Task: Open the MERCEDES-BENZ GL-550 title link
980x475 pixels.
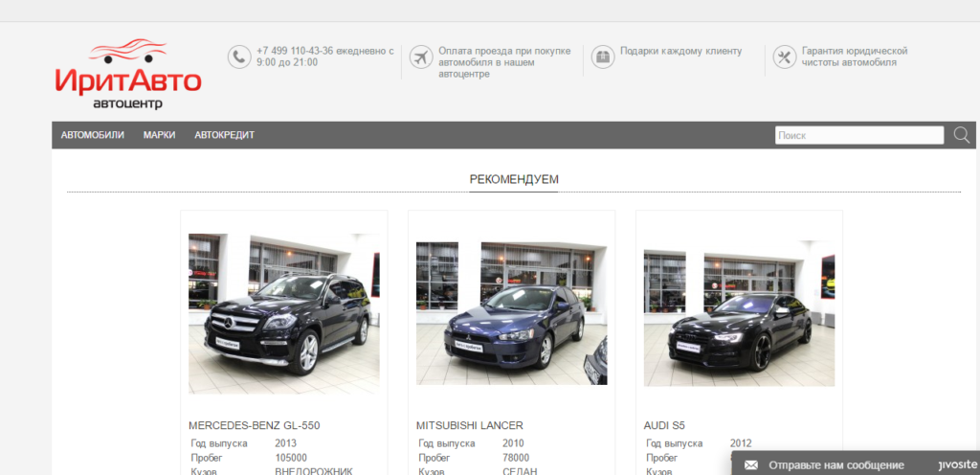Action: (255, 425)
